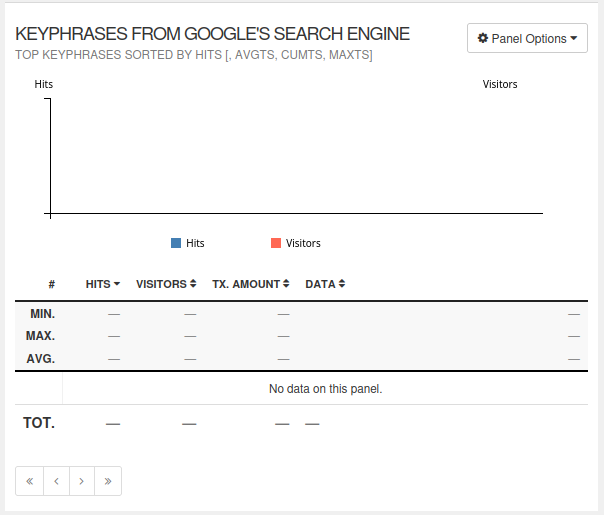Viewport: 604px width, 515px height.
Task: Sort table by Hits column
Action: click(103, 284)
